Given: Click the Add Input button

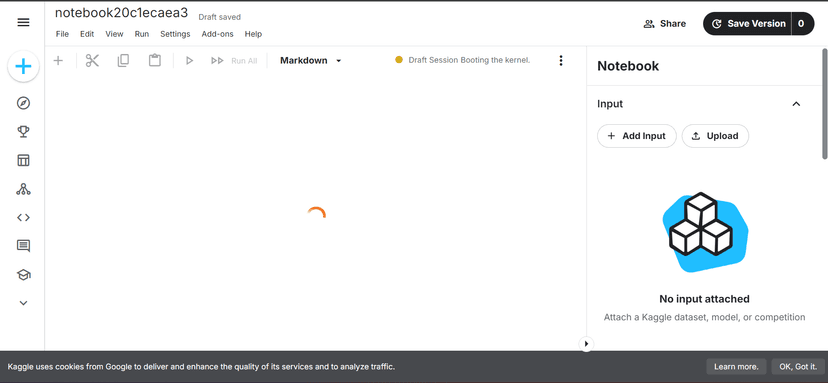Looking at the screenshot, I should click(x=636, y=136).
